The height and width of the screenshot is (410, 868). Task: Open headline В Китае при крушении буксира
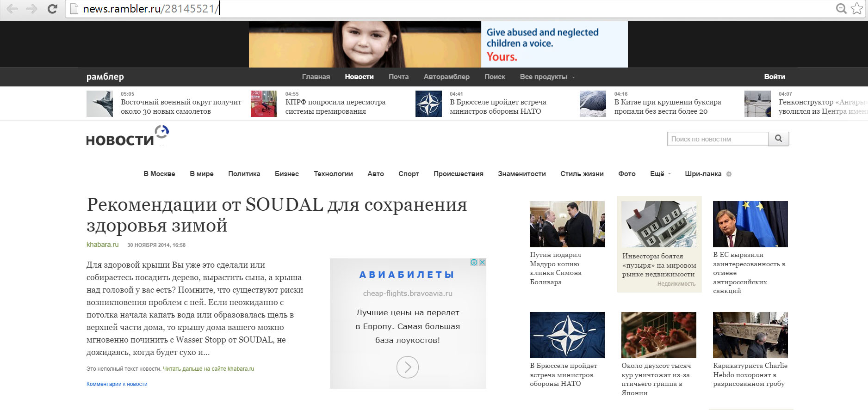click(x=668, y=107)
